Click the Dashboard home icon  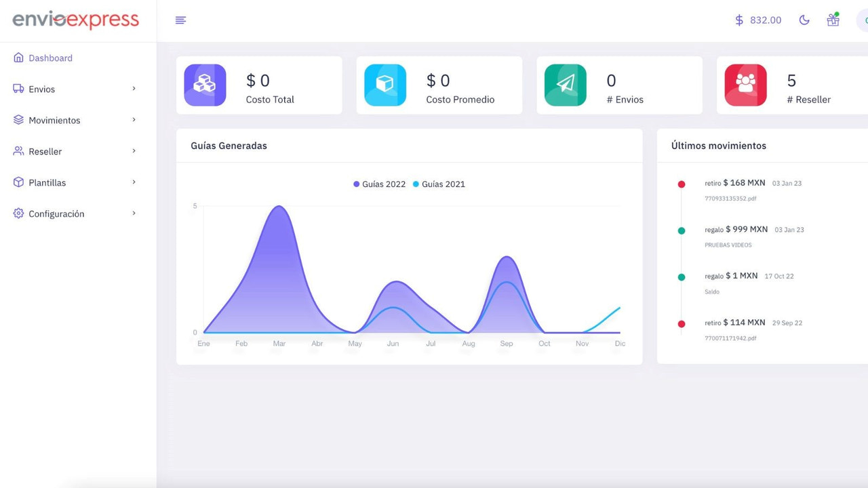[x=18, y=58]
